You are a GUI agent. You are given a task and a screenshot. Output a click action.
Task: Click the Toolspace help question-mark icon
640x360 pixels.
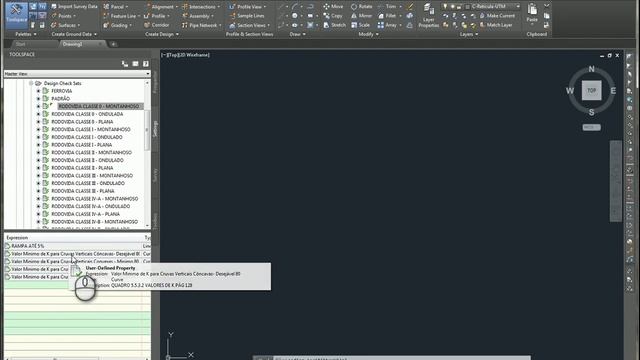click(146, 64)
